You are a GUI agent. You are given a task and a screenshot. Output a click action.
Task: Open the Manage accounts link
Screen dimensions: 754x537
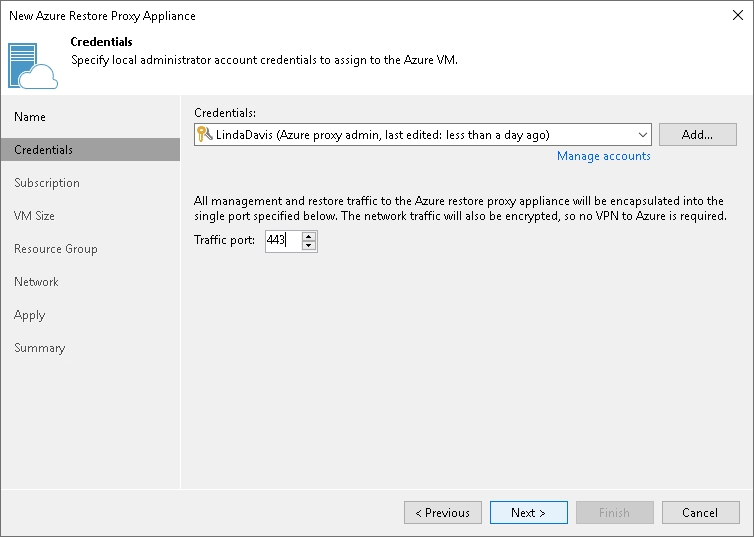point(603,156)
